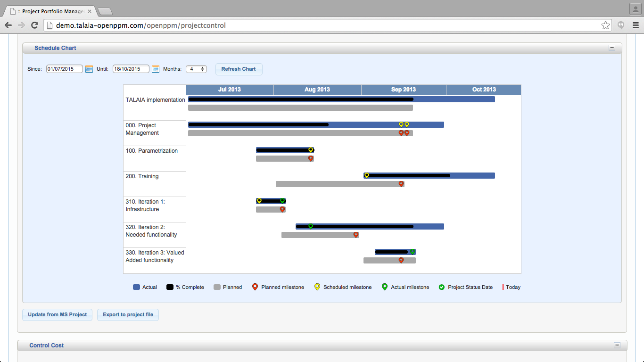This screenshot has height=362, width=644.
Task: Click inside the Since date input field
Action: click(64, 69)
